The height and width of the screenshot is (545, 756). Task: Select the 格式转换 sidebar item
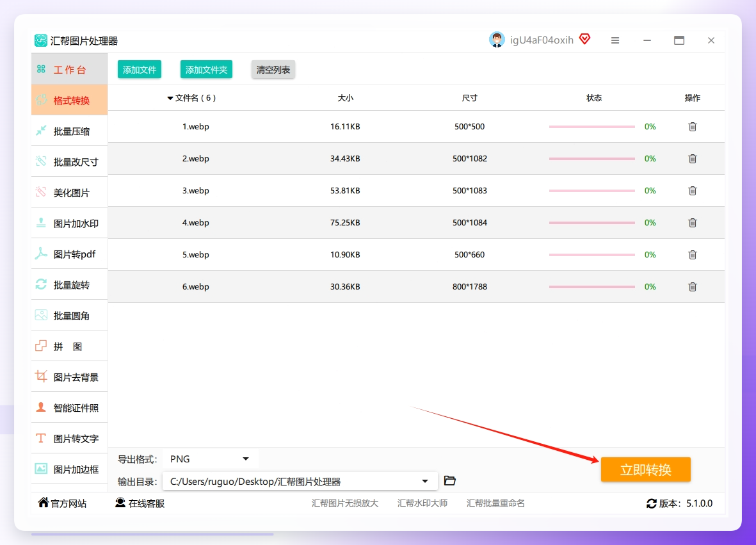pyautogui.click(x=69, y=101)
